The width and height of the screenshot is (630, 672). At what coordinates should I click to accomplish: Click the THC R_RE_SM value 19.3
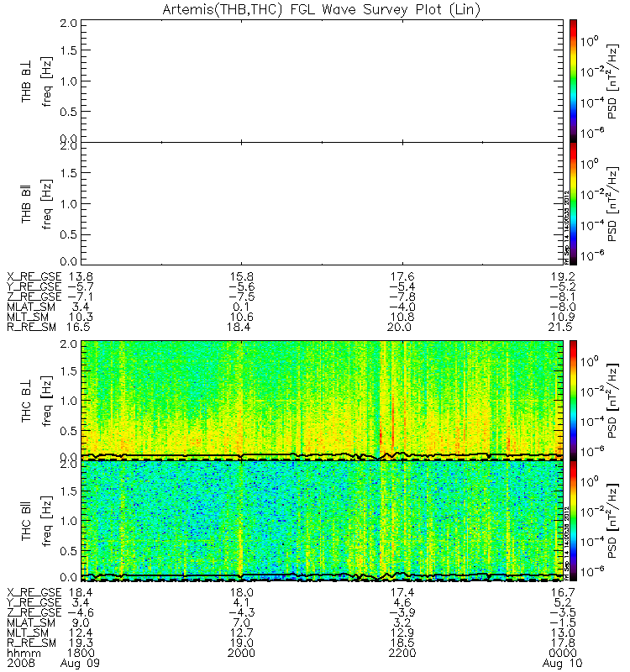pyautogui.click(x=81, y=643)
